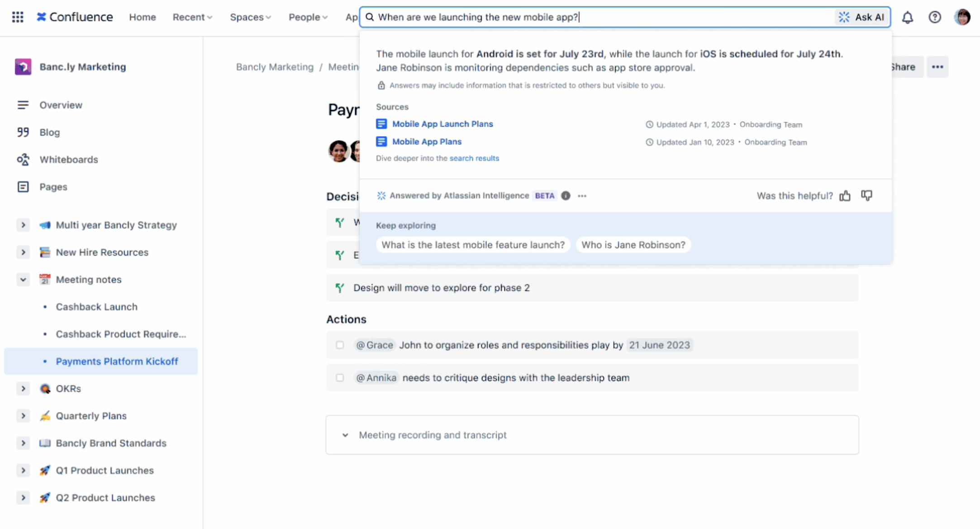Check the Annika action item checkbox

340,378
